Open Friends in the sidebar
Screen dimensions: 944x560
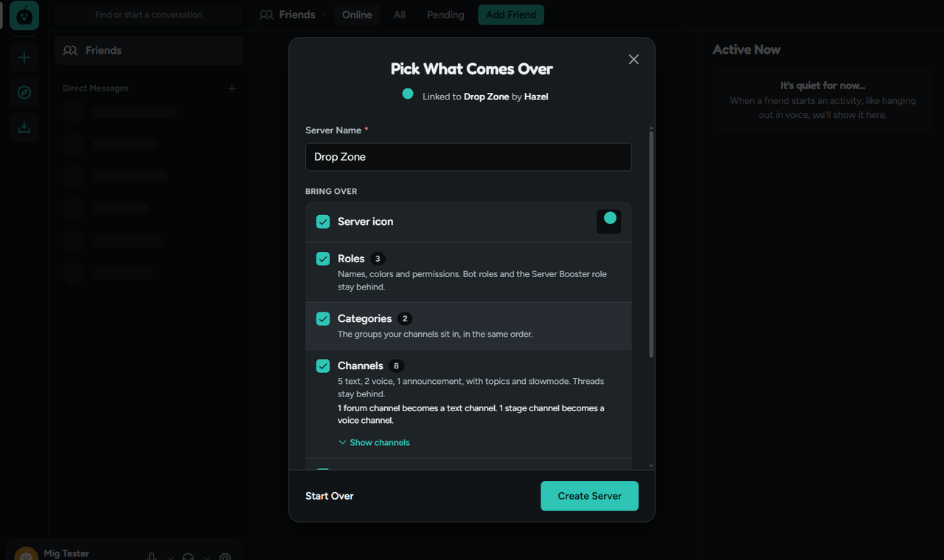(x=148, y=51)
